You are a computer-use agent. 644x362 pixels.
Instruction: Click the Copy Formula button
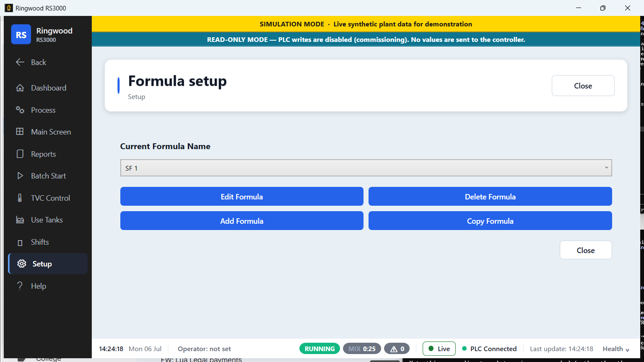click(490, 221)
